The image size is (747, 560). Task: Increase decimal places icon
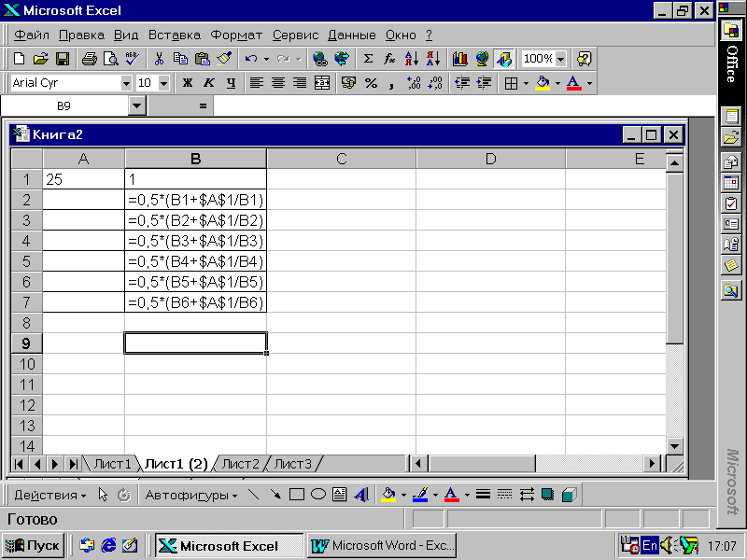pos(413,83)
